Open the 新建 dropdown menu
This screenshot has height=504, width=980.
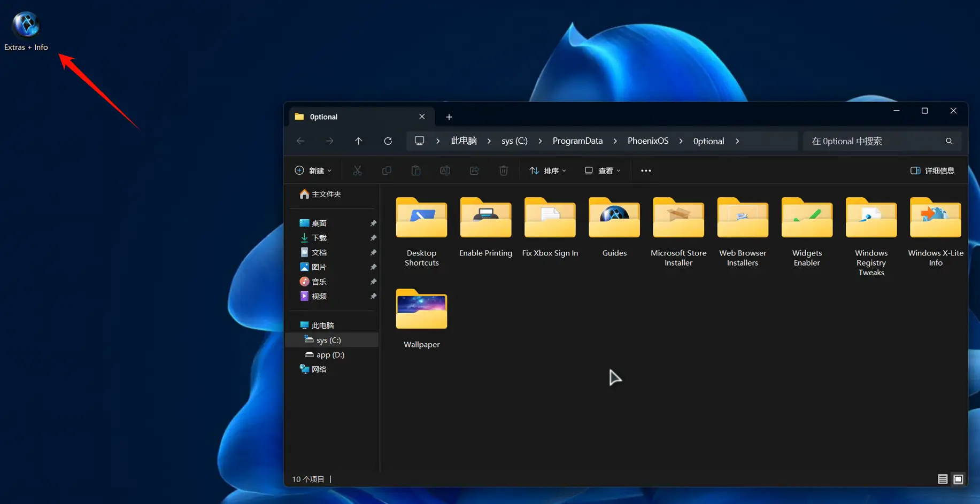coord(313,170)
